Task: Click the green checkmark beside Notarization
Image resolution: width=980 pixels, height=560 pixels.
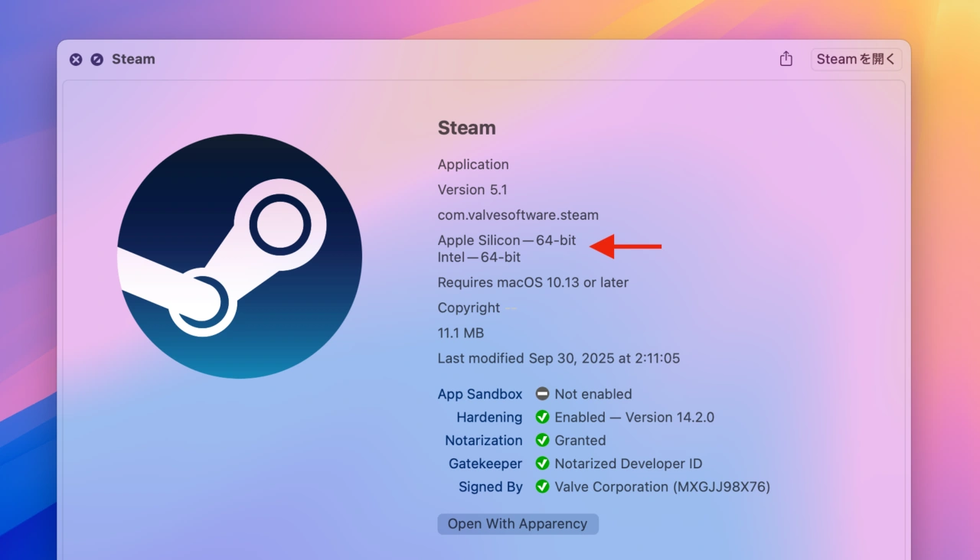Action: (x=542, y=440)
